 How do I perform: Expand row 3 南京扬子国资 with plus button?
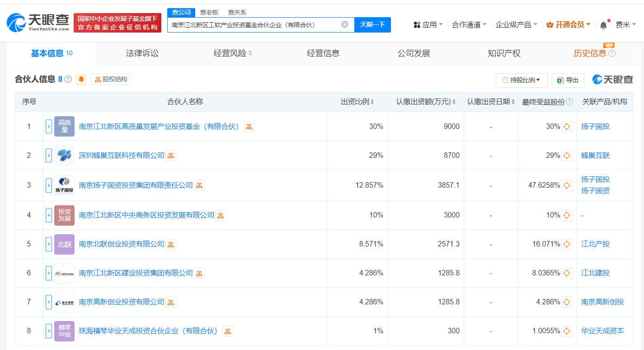click(49, 185)
